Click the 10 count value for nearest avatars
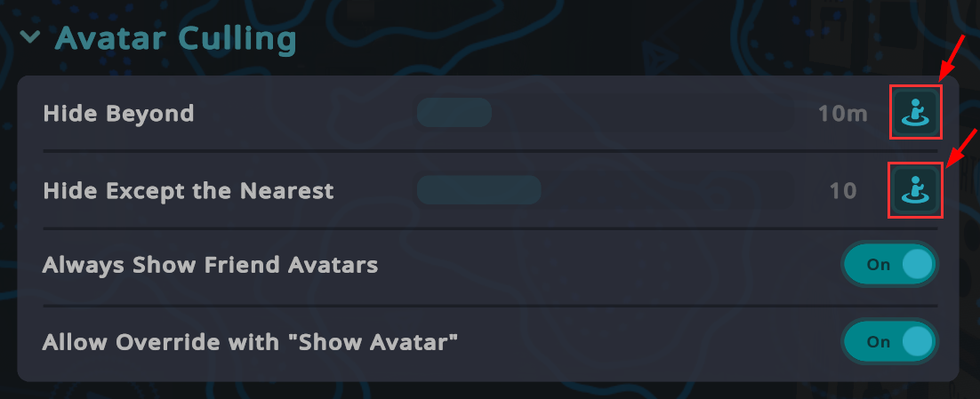The width and height of the screenshot is (980, 399). click(842, 190)
